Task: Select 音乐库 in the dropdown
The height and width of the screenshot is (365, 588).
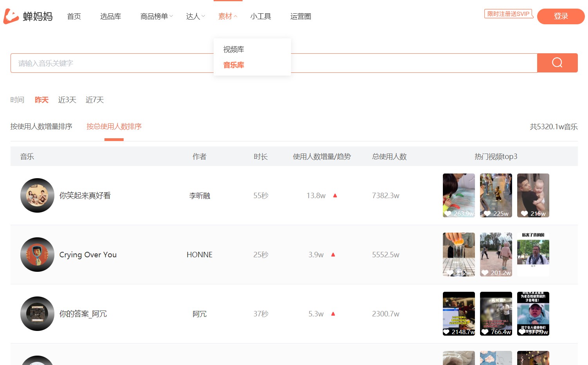Action: click(x=234, y=65)
